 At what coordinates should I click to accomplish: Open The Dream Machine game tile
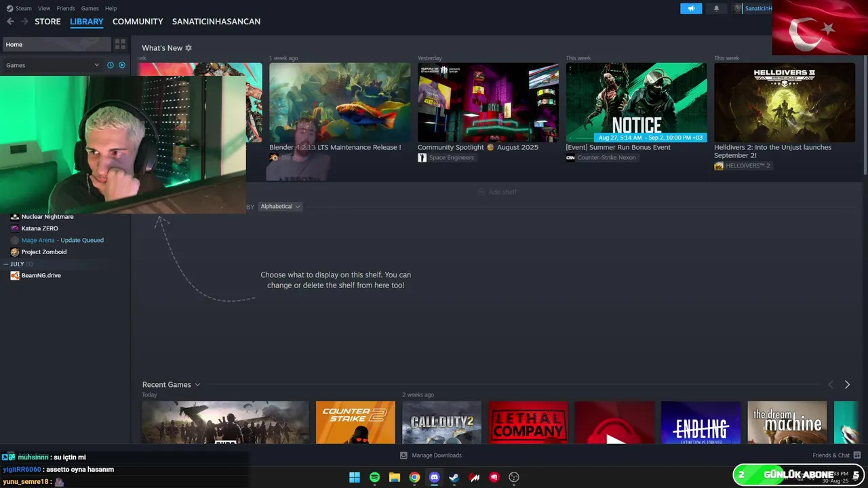787,423
